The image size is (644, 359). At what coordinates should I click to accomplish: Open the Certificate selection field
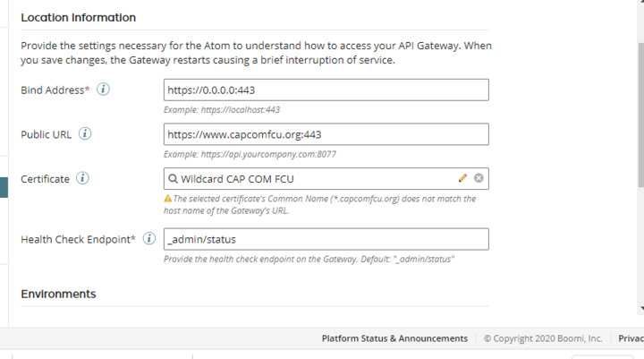click(313, 179)
